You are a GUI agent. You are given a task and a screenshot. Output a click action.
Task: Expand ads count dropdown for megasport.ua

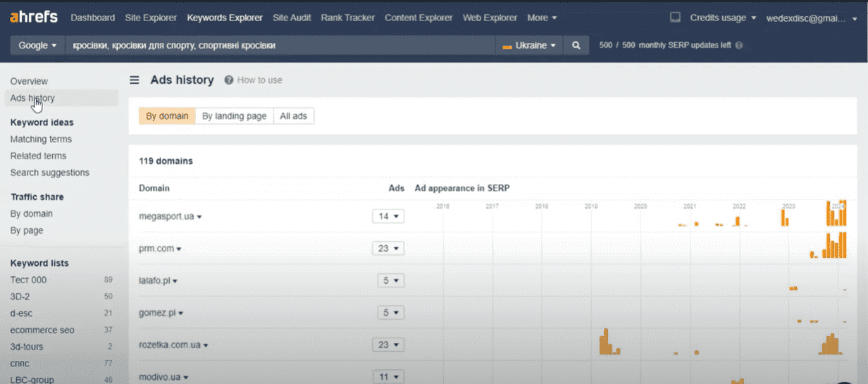pyautogui.click(x=388, y=216)
